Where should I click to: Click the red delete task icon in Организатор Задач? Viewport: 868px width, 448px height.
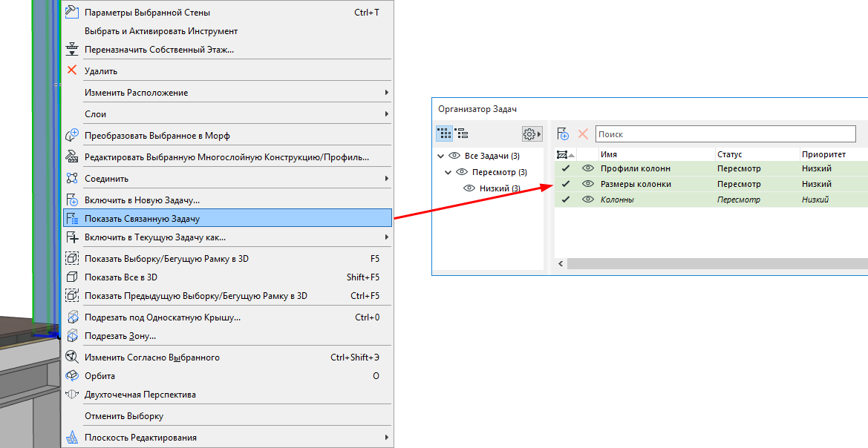[x=583, y=134]
